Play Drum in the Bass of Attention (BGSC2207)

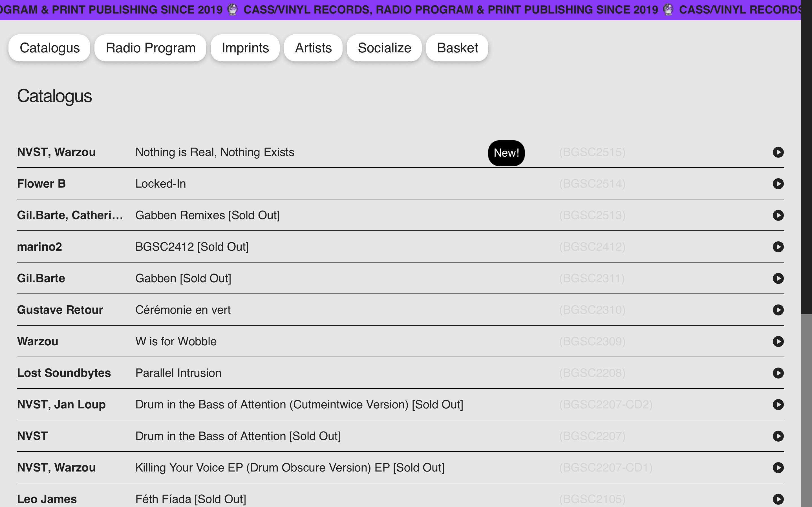[778, 436]
